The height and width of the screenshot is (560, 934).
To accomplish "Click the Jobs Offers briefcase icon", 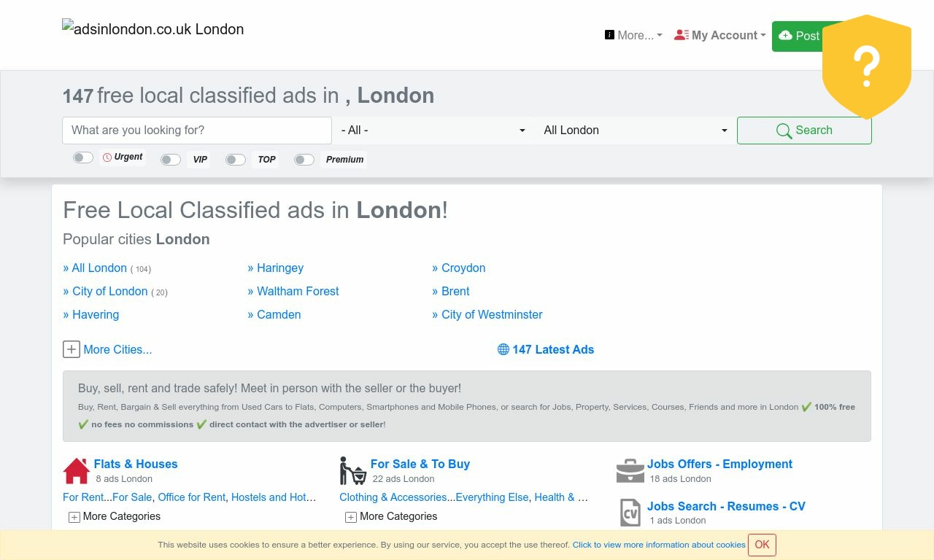I will click(630, 471).
